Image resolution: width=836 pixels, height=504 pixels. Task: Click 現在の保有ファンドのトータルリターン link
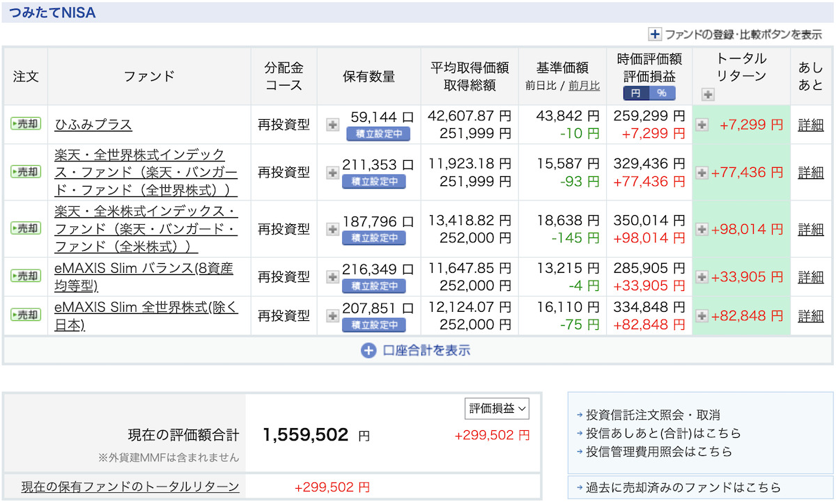[x=130, y=487]
